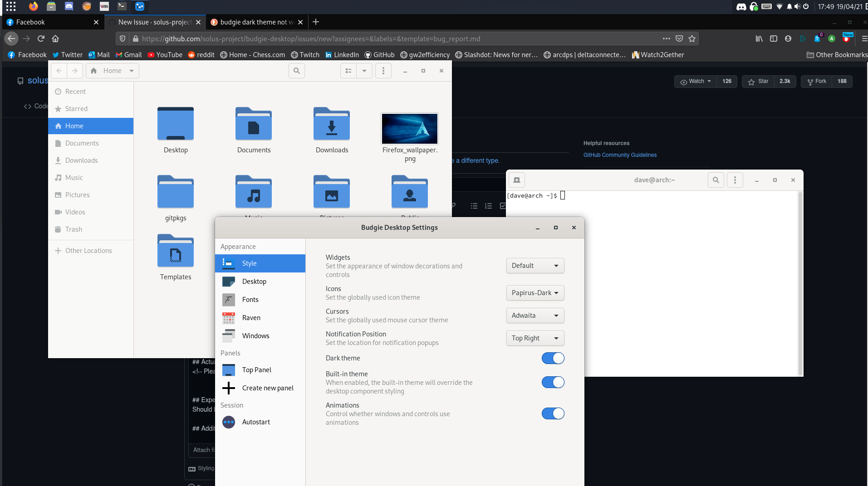
Task: Open a new browser tab
Action: coord(316,22)
